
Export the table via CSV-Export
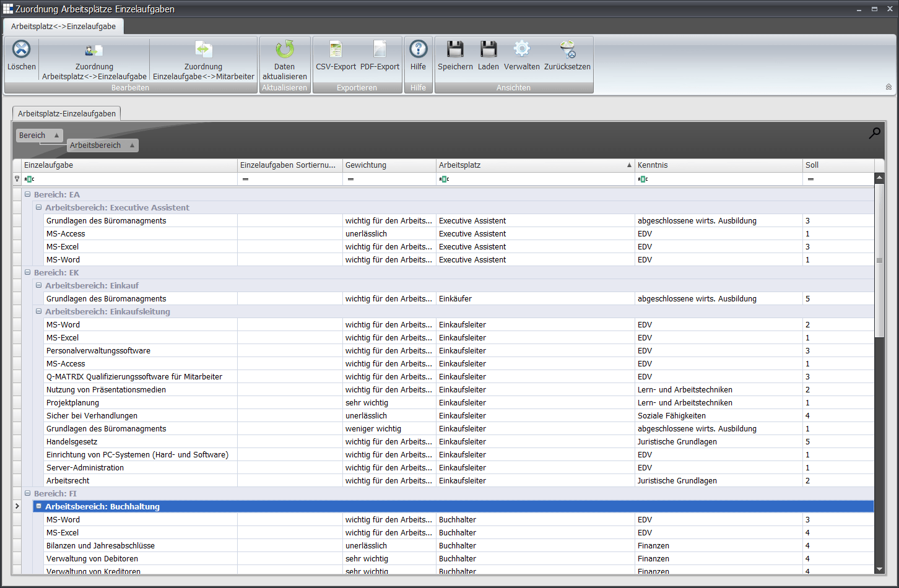click(x=336, y=50)
